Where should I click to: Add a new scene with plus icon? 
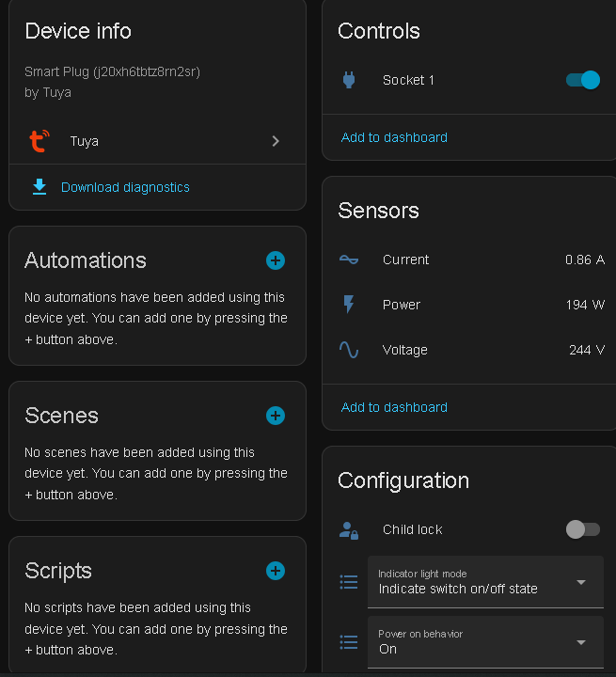click(x=276, y=416)
